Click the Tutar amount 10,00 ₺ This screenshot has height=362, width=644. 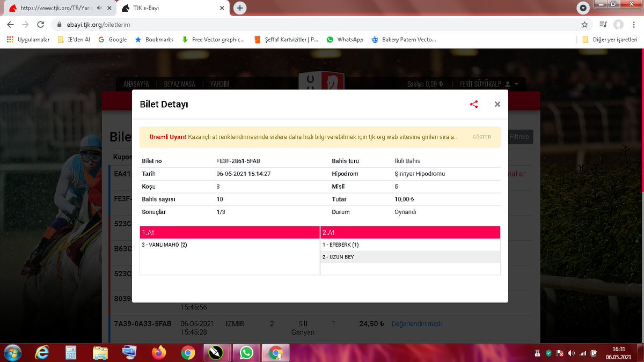click(x=404, y=199)
